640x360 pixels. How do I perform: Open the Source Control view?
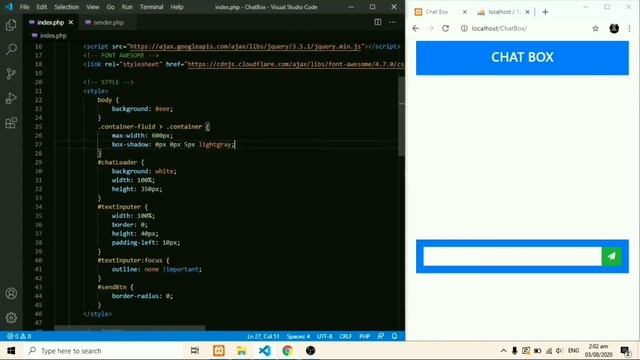click(x=11, y=73)
